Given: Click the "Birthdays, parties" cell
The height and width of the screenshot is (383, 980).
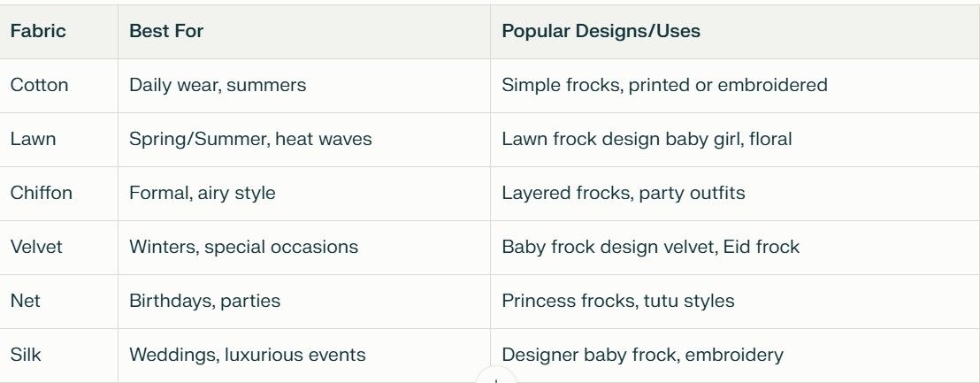Looking at the screenshot, I should 204,302.
